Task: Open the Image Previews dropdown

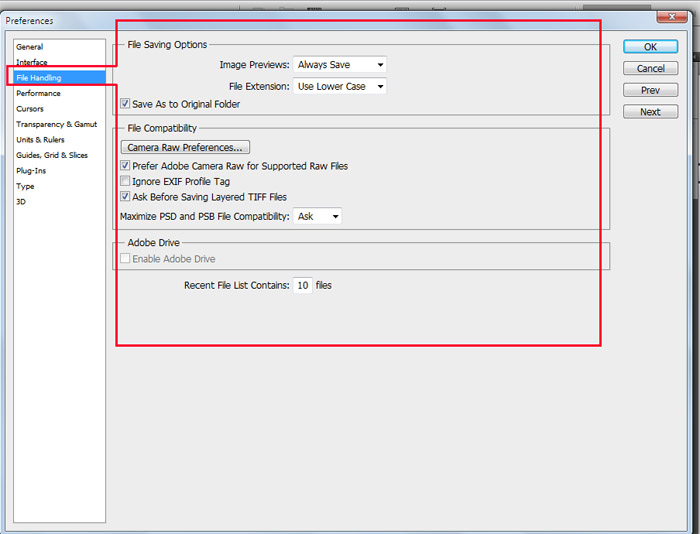Action: point(340,65)
